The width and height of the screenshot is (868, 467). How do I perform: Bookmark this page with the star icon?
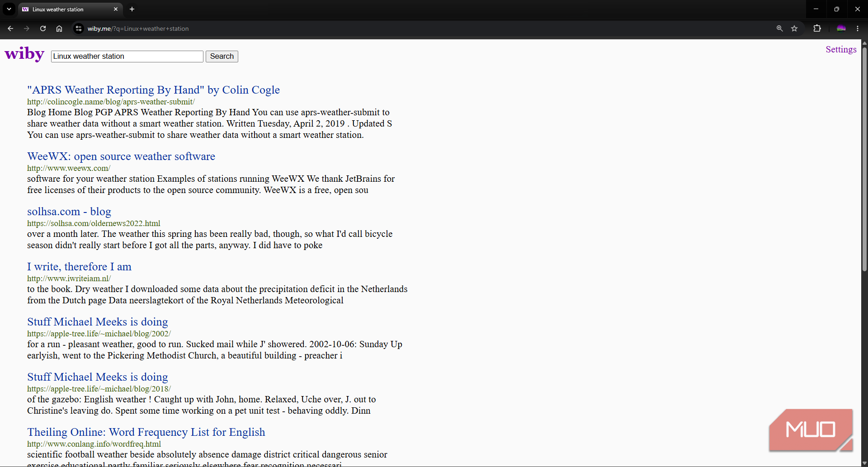794,28
